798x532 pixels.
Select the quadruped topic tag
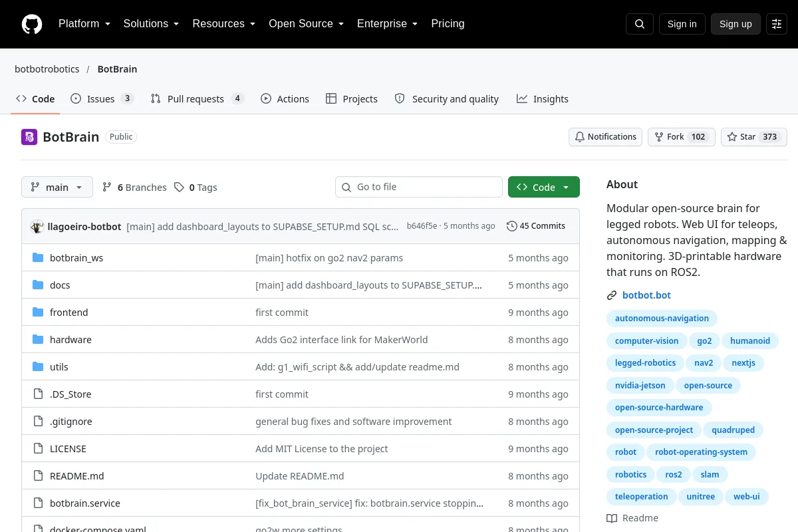[x=733, y=430]
